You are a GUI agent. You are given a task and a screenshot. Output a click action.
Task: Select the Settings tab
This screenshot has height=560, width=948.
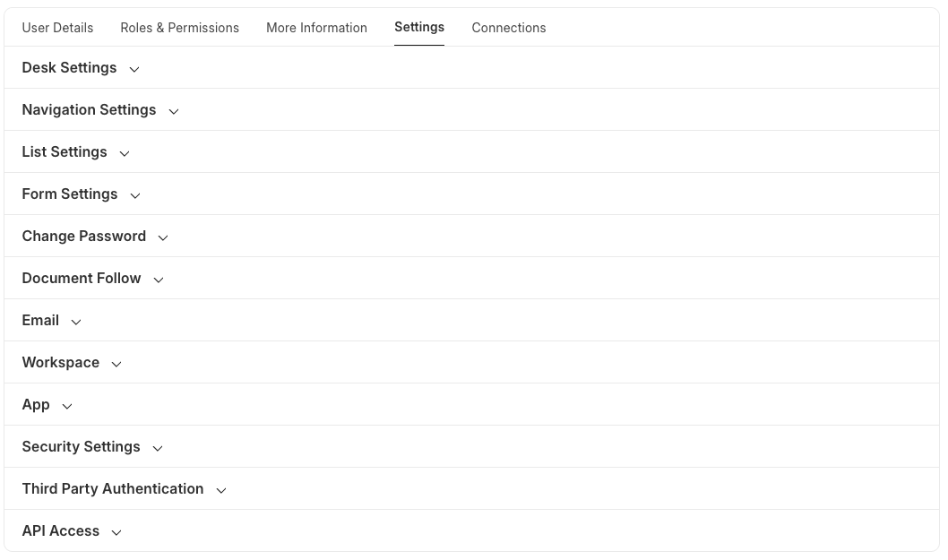click(x=419, y=27)
